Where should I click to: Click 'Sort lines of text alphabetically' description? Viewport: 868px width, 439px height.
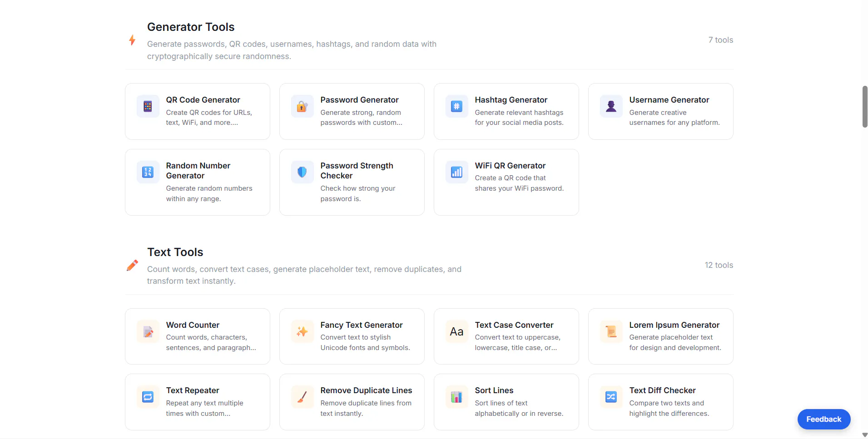[519, 408]
